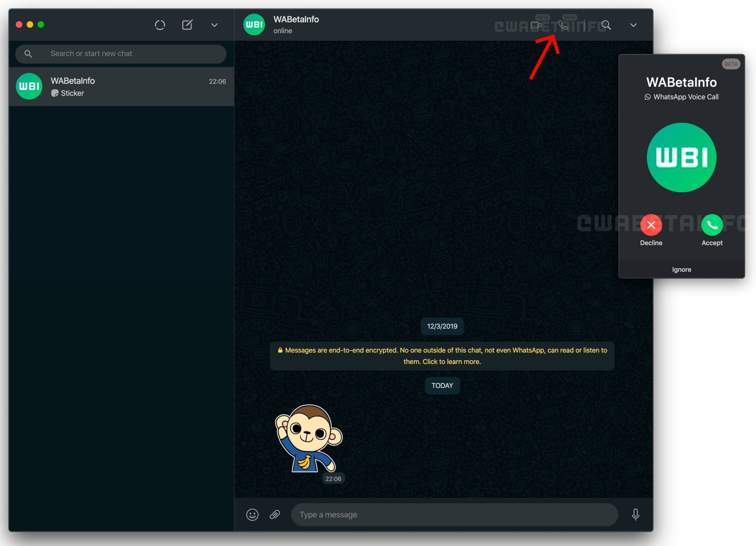Decline the incoming voice call
Viewport: 756px width, 546px height.
651,225
